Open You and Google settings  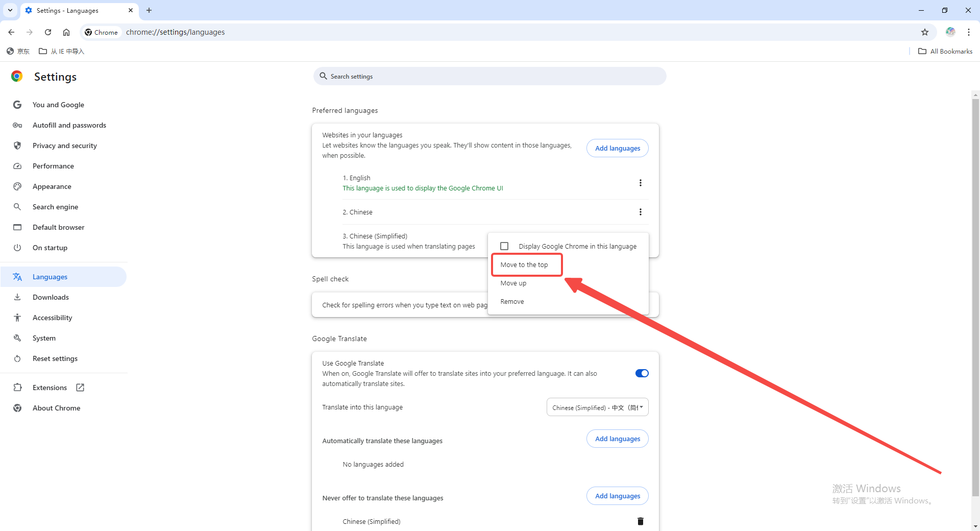pyautogui.click(x=58, y=105)
